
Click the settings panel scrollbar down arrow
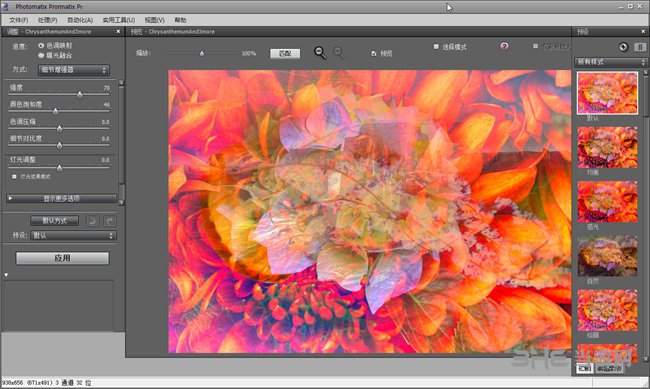[121, 202]
